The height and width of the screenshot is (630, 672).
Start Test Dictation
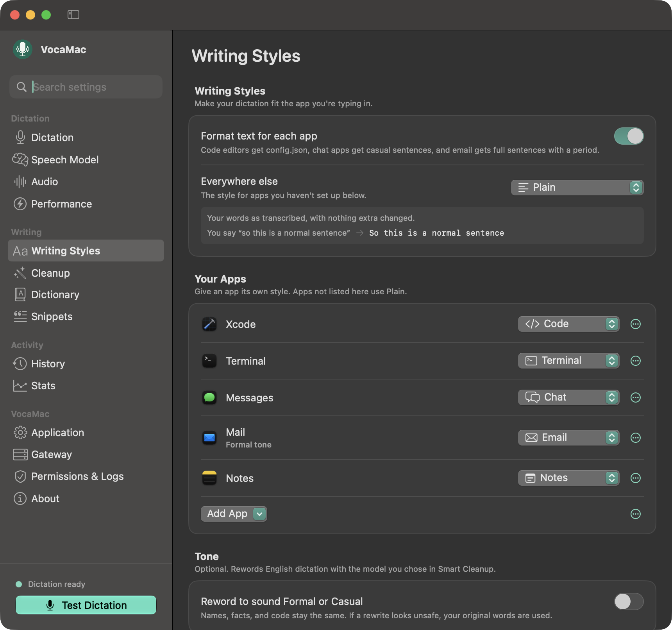(86, 605)
